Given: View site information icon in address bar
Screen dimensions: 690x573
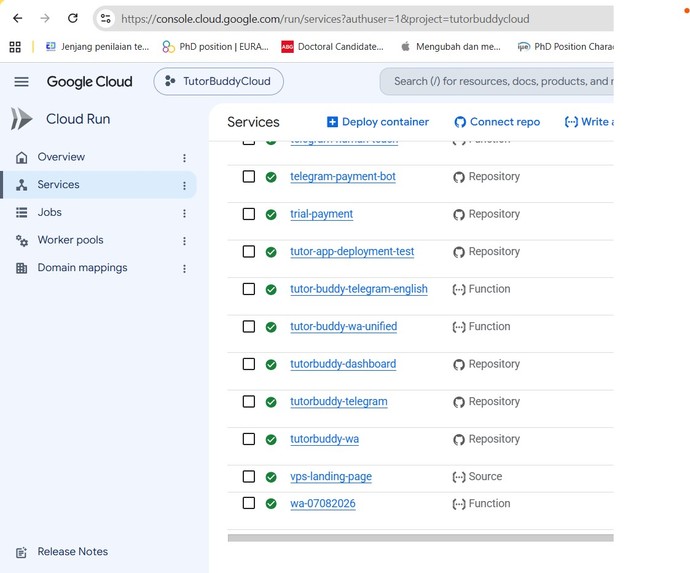Looking at the screenshot, I should [106, 18].
